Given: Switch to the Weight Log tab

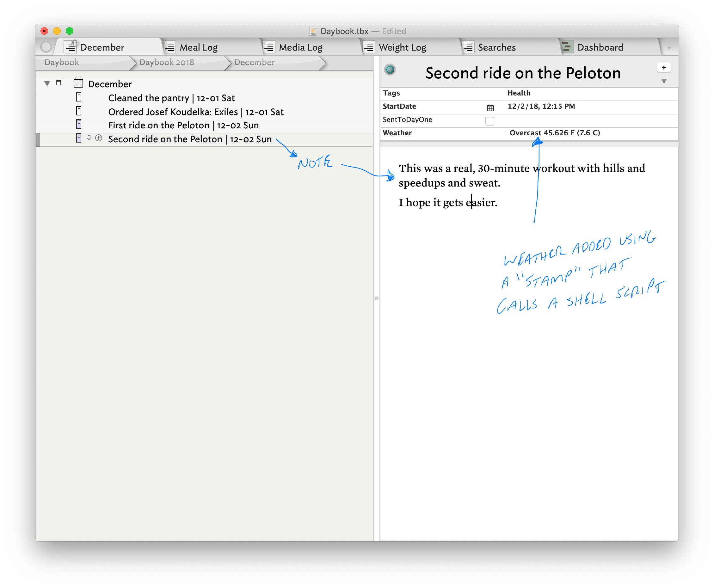Looking at the screenshot, I should click(x=402, y=47).
